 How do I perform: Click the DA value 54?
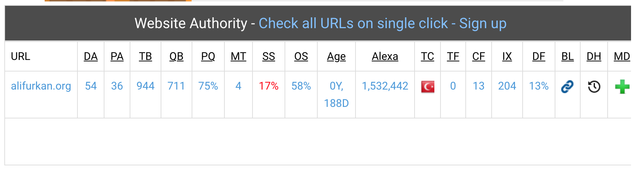coord(91,86)
